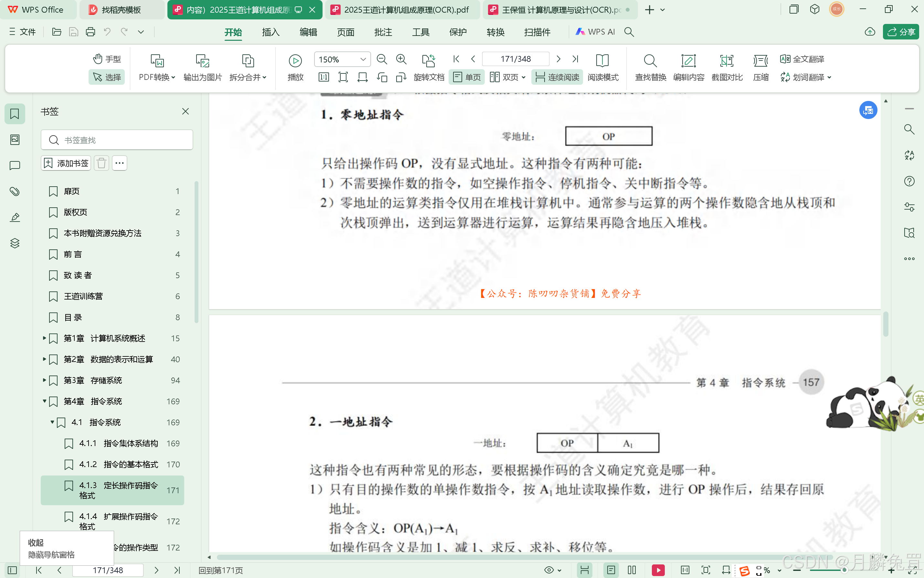Click the zoom out magnifier icon

[x=382, y=59]
